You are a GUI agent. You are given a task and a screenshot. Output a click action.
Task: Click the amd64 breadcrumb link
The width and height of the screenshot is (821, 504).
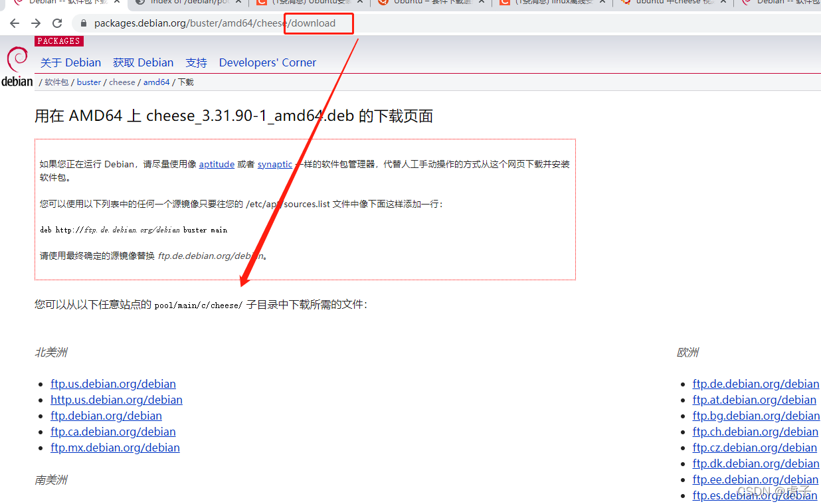(156, 82)
